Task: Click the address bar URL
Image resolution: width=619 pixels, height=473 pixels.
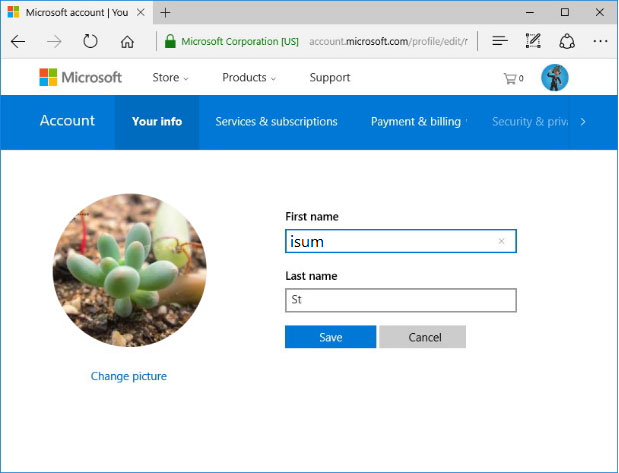Action: pos(388,41)
